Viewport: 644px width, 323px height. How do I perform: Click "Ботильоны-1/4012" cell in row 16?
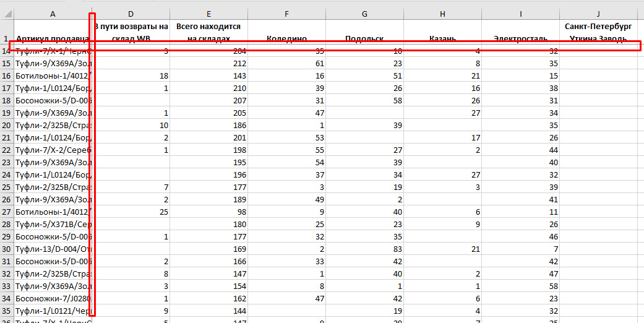point(53,75)
